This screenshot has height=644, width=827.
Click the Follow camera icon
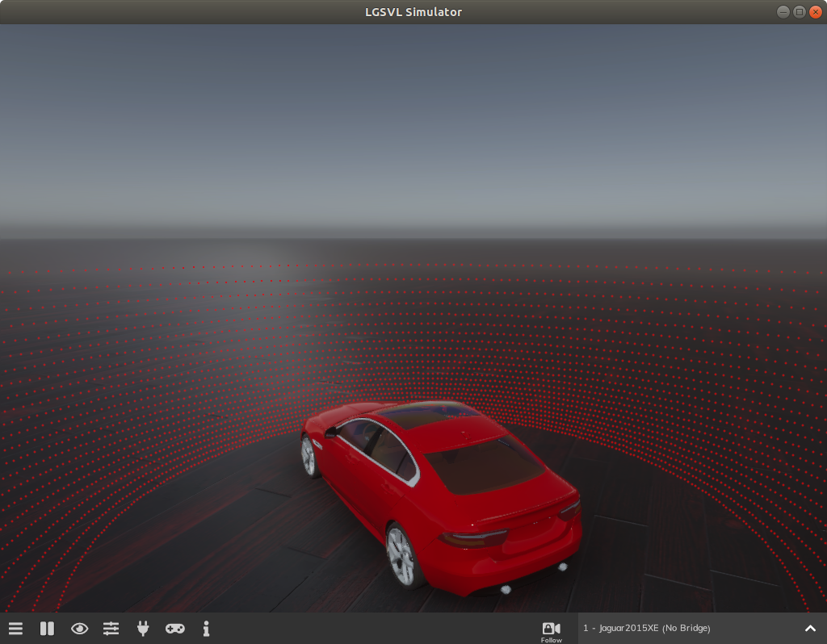click(552, 626)
